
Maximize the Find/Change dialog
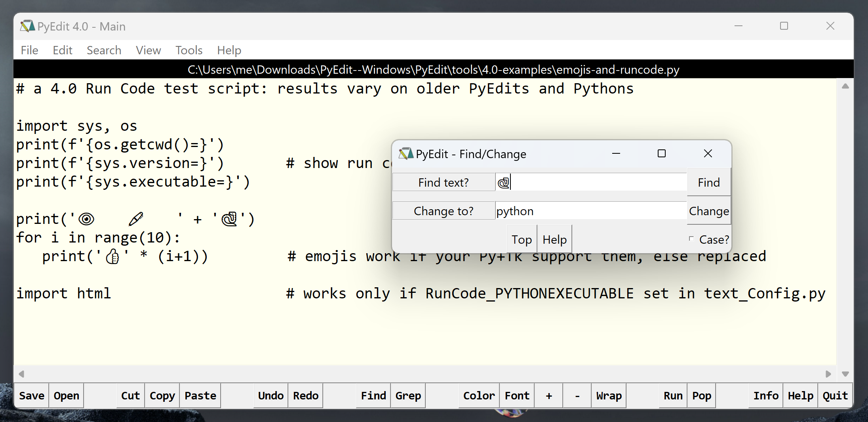tap(662, 153)
